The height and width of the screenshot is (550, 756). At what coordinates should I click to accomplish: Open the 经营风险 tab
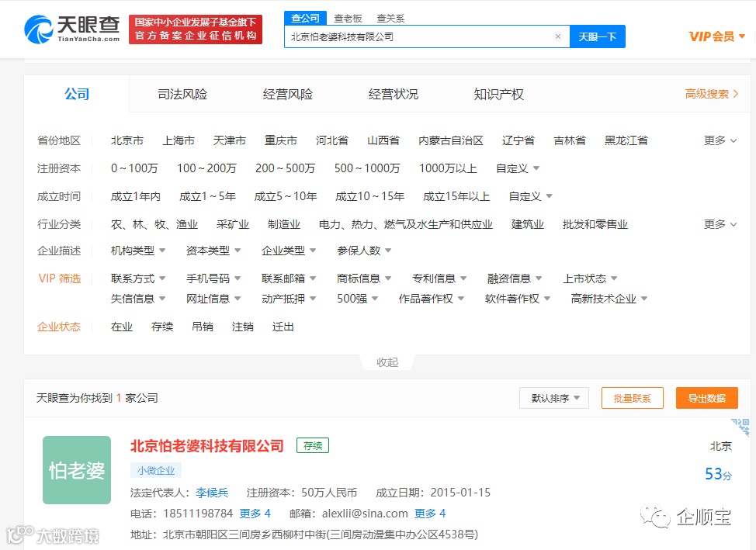pyautogui.click(x=288, y=94)
